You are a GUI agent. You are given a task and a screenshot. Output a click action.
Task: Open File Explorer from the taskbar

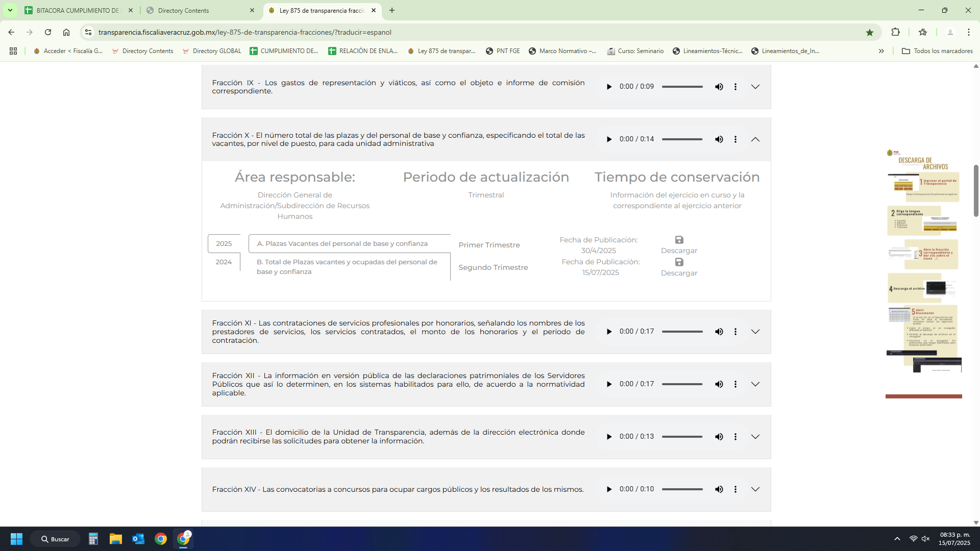click(116, 539)
